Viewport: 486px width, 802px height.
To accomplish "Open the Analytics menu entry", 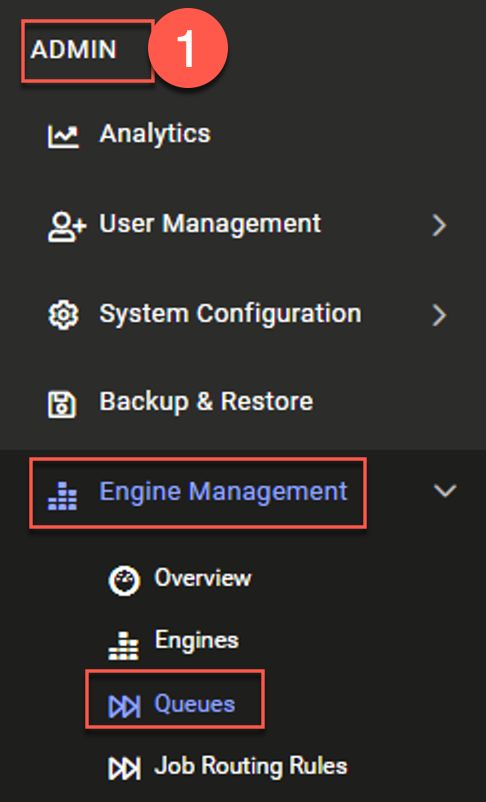I will (155, 134).
